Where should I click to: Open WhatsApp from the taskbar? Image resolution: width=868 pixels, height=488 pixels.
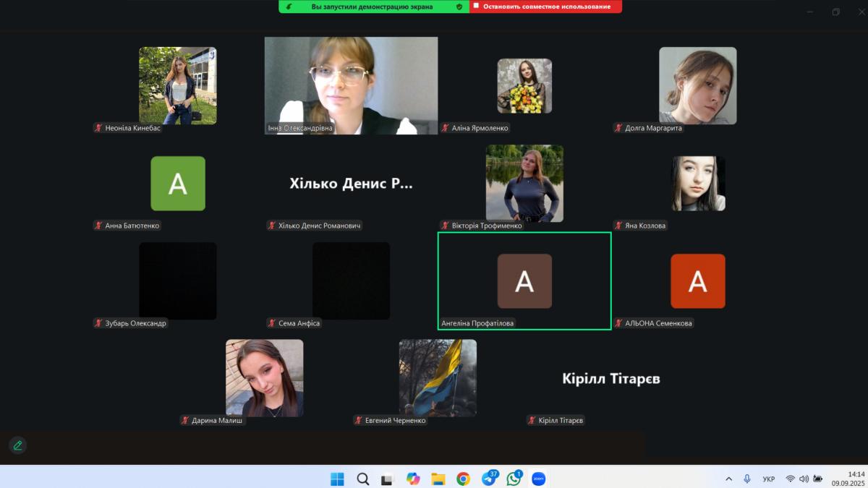pos(514,479)
